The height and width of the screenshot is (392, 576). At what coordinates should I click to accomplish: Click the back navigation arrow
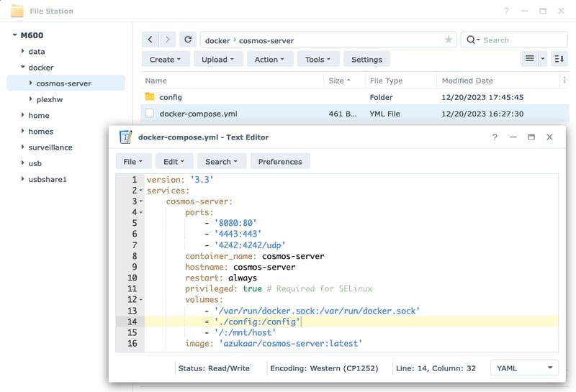click(x=150, y=40)
